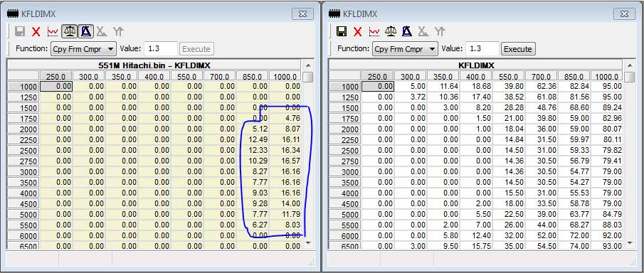Select the 10.29 cell in the left table
644x273 pixels.
[x=252, y=161]
